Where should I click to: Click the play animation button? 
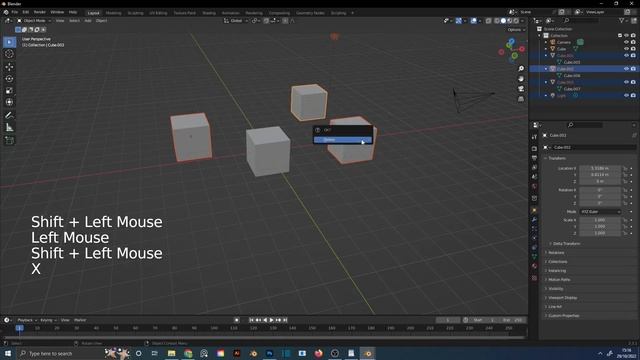point(271,320)
